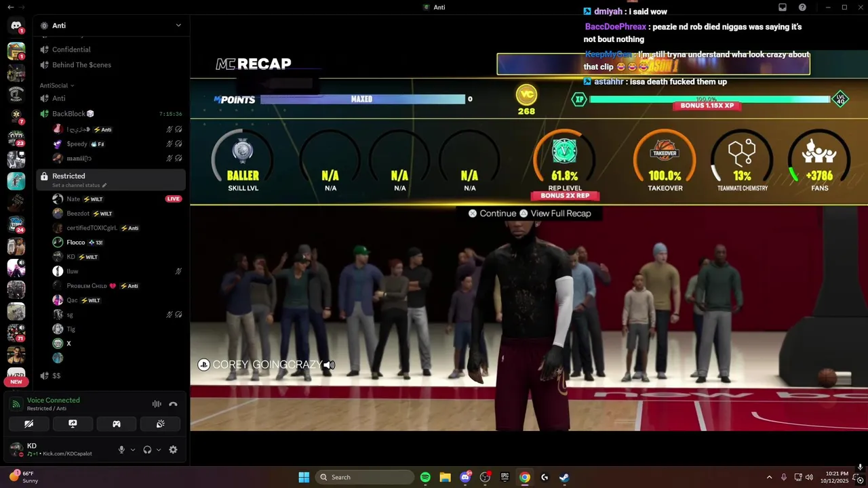This screenshot has height=488, width=868.
Task: Open the soundboard icon
Action: (161, 424)
